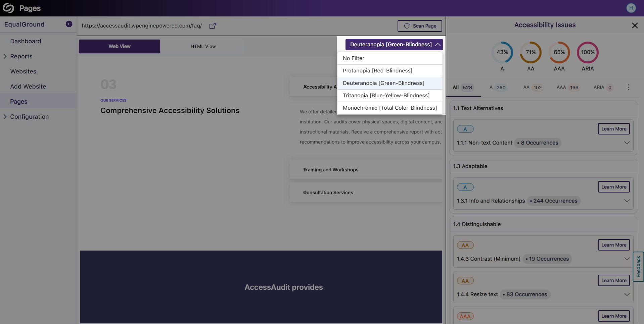Click the AA badge on Contrast (Minimum)

pyautogui.click(x=465, y=245)
